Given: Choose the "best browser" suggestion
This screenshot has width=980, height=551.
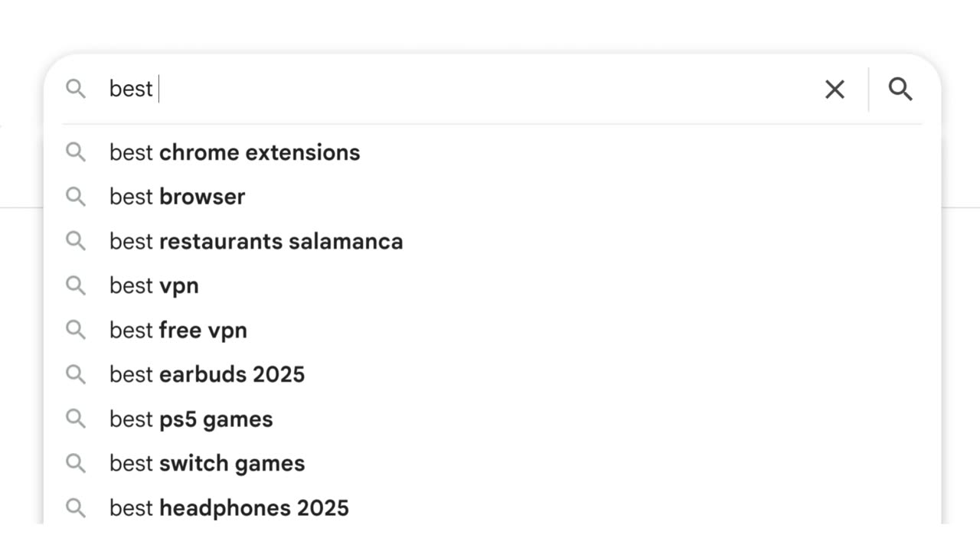Looking at the screenshot, I should (492, 197).
